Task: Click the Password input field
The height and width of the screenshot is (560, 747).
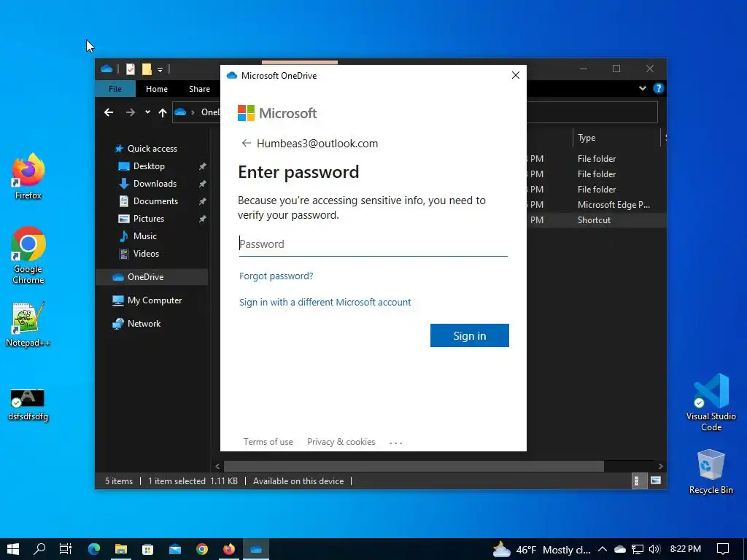Action: 373,244
